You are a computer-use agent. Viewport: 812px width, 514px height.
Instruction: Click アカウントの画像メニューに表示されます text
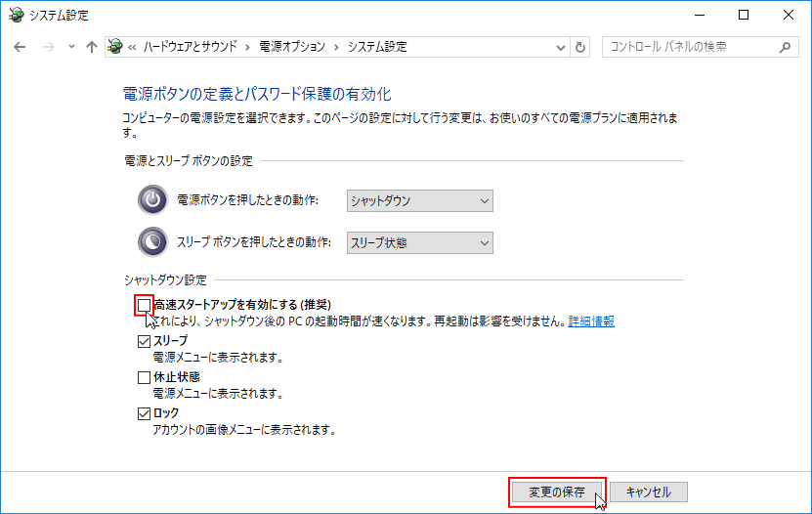click(244, 430)
